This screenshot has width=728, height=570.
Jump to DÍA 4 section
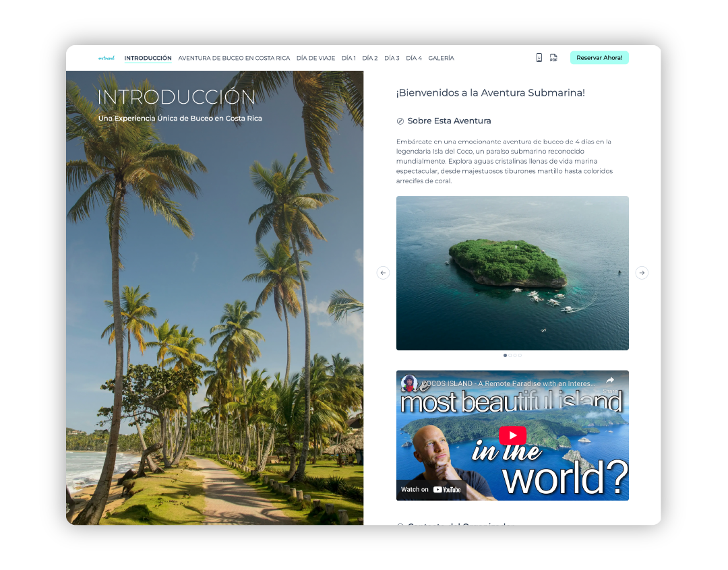[414, 58]
